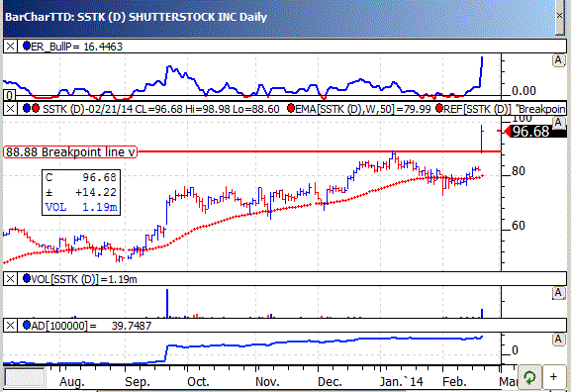This screenshot has width=571, height=392.
Task: Click the blue VOL series marker
Action: point(26,279)
